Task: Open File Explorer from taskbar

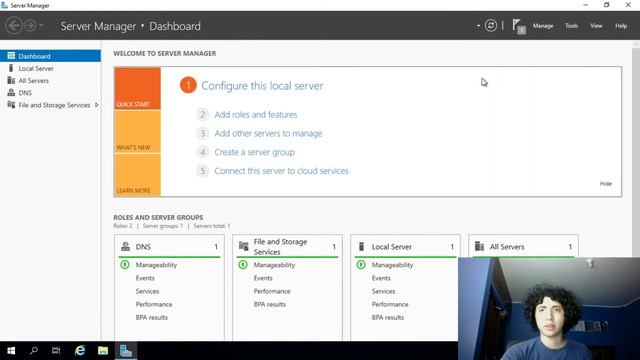Action: pyautogui.click(x=103, y=351)
